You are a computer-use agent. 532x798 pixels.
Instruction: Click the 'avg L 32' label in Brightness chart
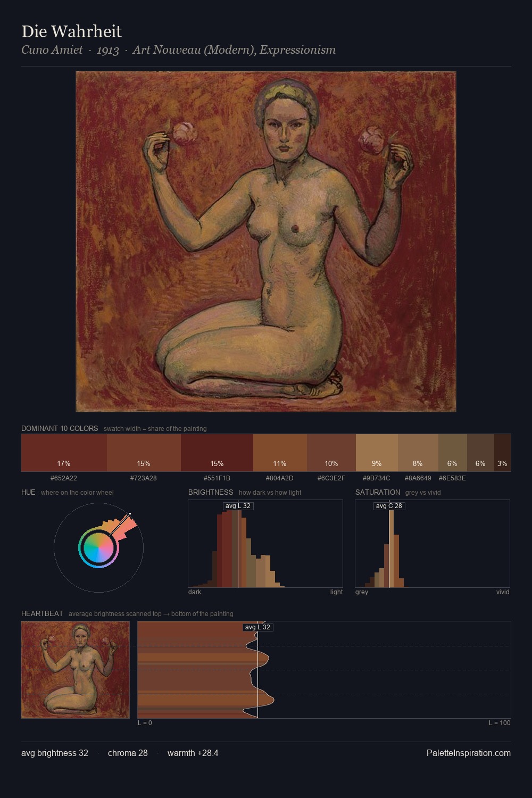coord(238,506)
